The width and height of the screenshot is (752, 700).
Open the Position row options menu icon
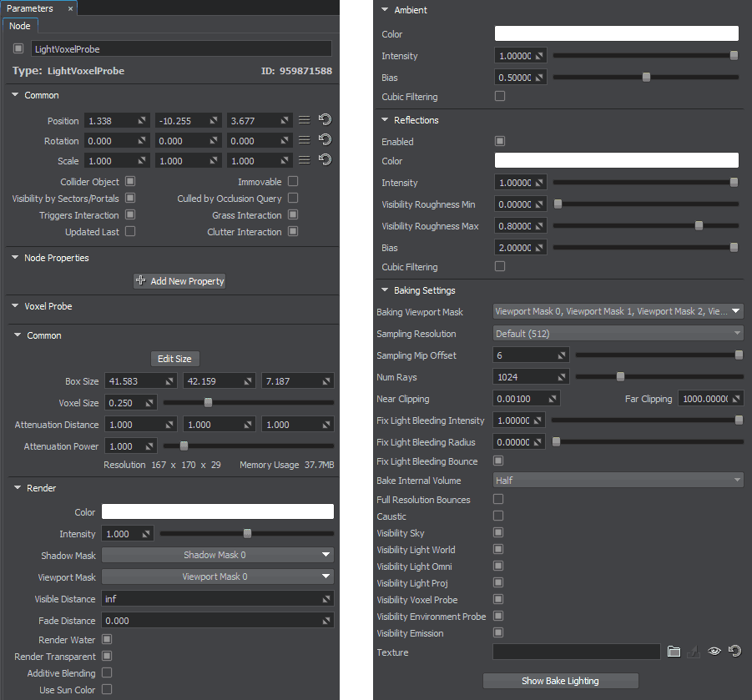[x=305, y=120]
